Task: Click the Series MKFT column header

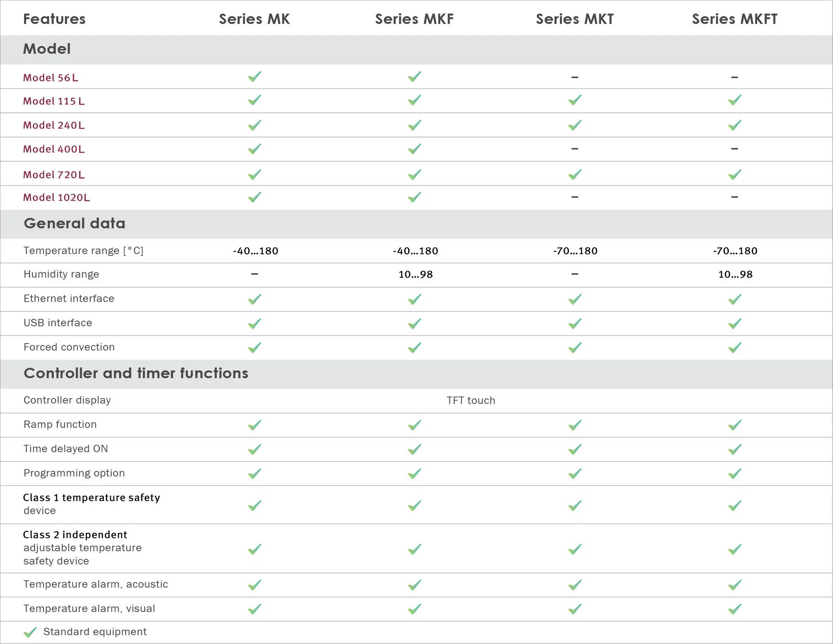Action: click(x=735, y=19)
